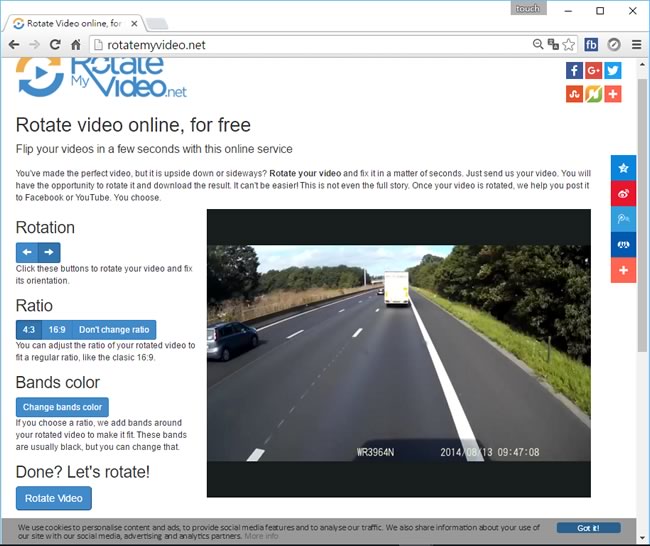Choose the Don't change ratio option
650x546 pixels.
point(114,330)
